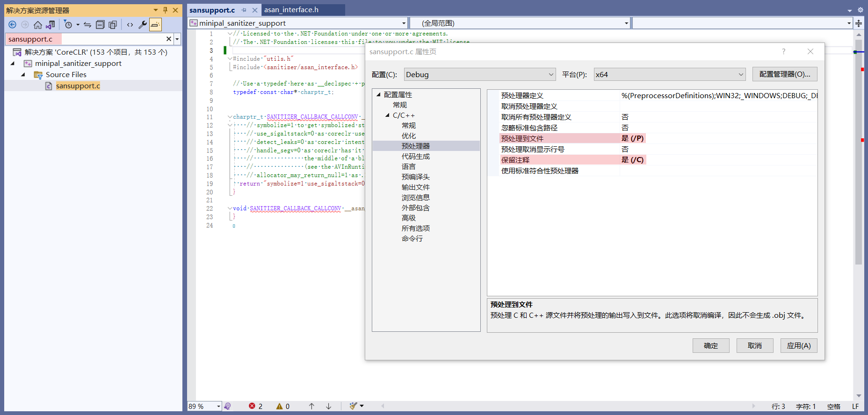The width and height of the screenshot is (868, 415).
Task: Switch to sansupport.c editor tab
Action: click(212, 10)
